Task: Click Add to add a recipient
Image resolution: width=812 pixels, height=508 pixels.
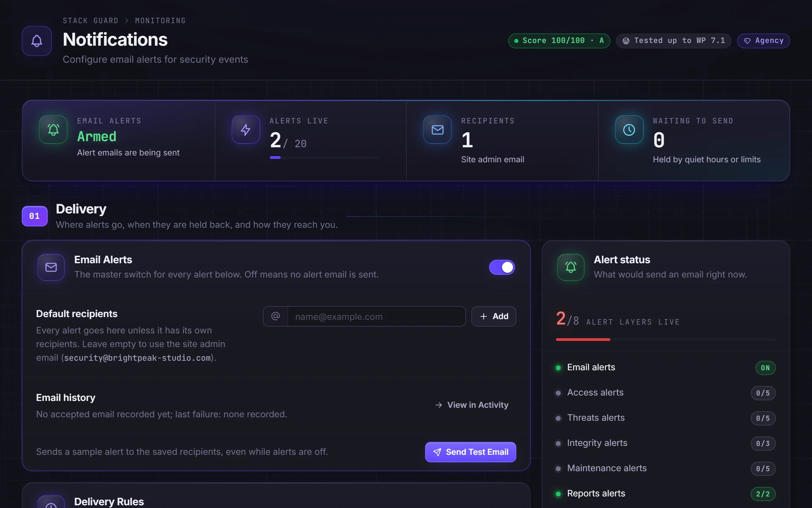Action: [x=494, y=316]
